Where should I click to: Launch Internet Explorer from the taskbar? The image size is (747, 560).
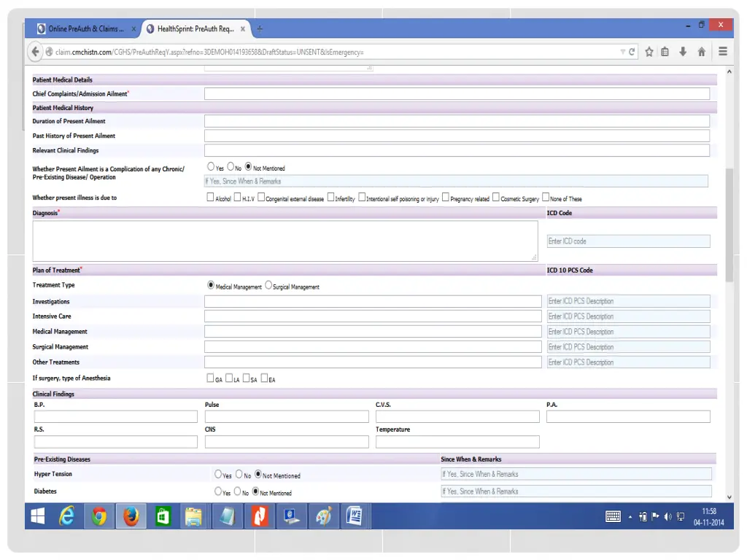tap(66, 516)
